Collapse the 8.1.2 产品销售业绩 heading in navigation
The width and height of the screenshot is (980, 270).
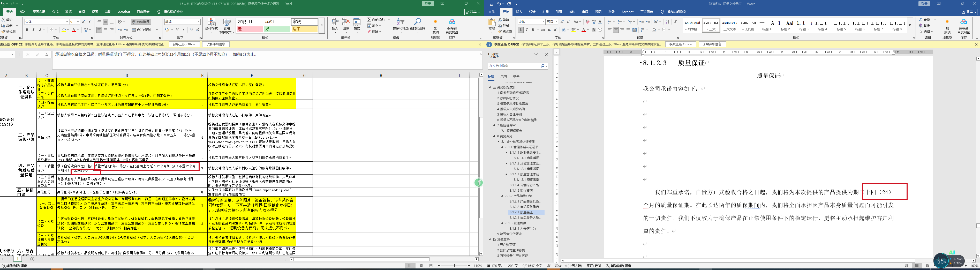coord(502,196)
